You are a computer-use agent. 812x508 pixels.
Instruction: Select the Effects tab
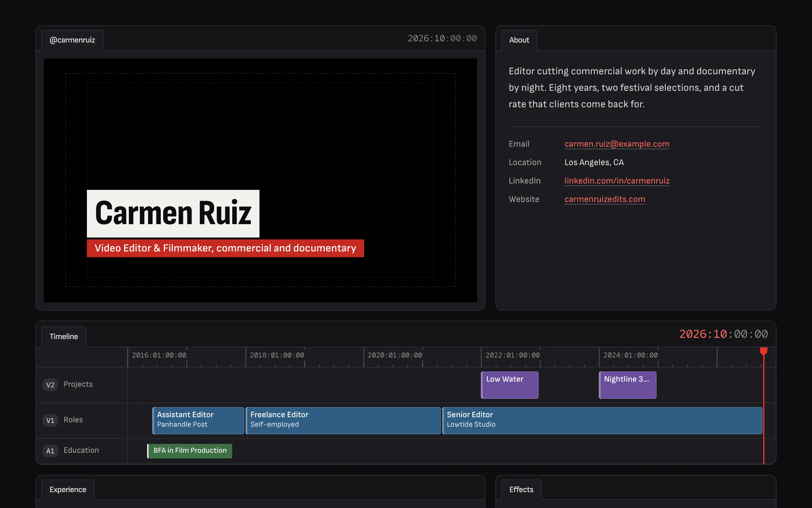coord(521,490)
